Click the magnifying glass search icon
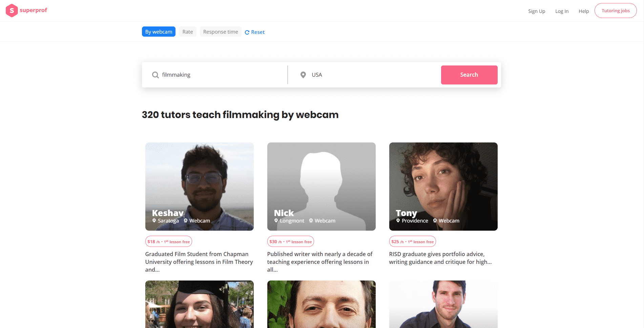The image size is (644, 328). click(155, 75)
